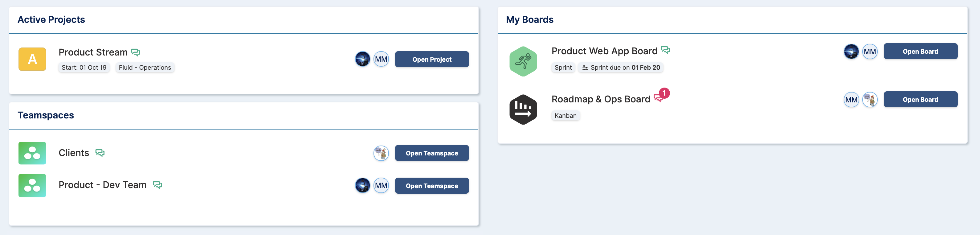Click the Clients teamspace name
Screen dimensions: 980x235
coord(74,153)
